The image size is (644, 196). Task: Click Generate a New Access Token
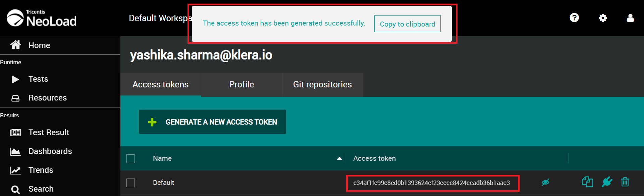pyautogui.click(x=212, y=122)
